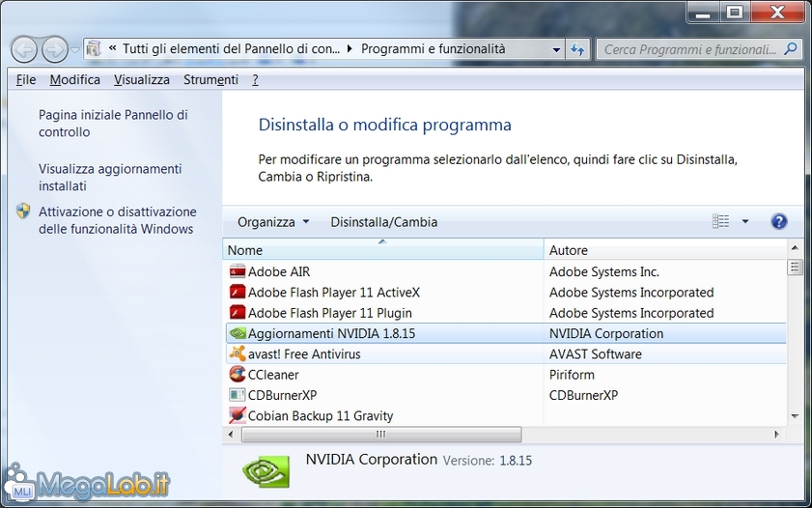Click the CDBurnerXP program icon

(238, 395)
